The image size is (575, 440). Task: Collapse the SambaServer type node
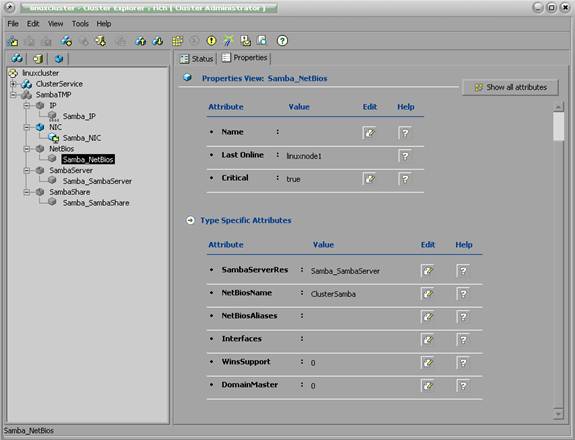coord(27,170)
